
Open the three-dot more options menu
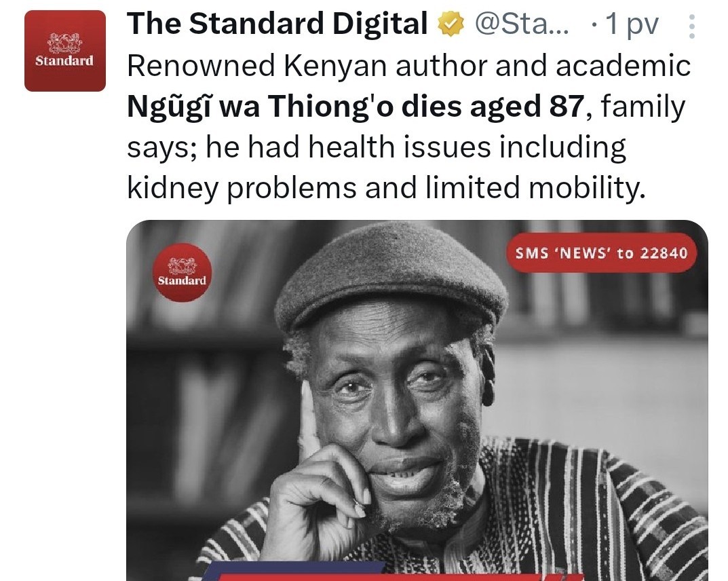(x=692, y=26)
